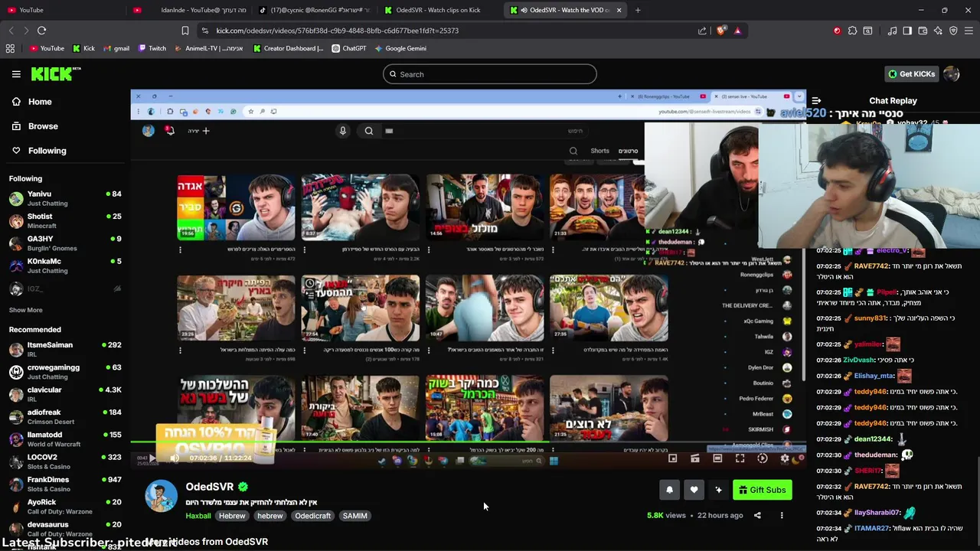Switch to the TikTok cycnic tab
The height and width of the screenshot is (551, 980).
pyautogui.click(x=315, y=10)
